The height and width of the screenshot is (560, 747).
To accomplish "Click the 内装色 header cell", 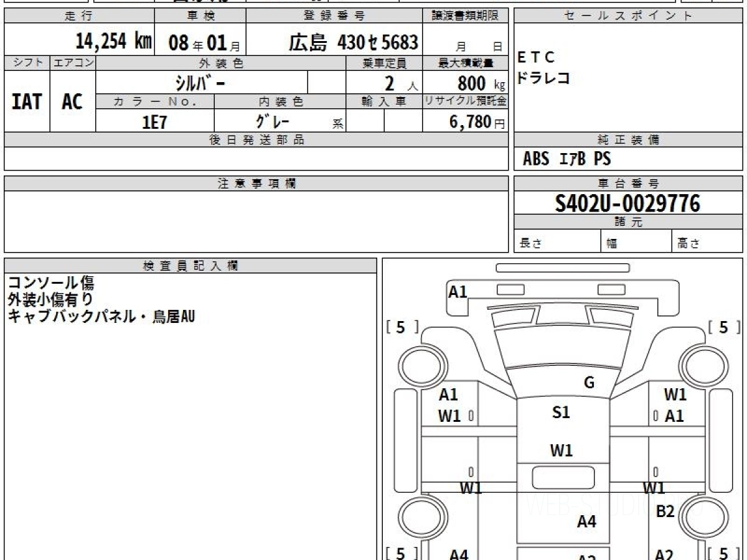I will (x=281, y=101).
